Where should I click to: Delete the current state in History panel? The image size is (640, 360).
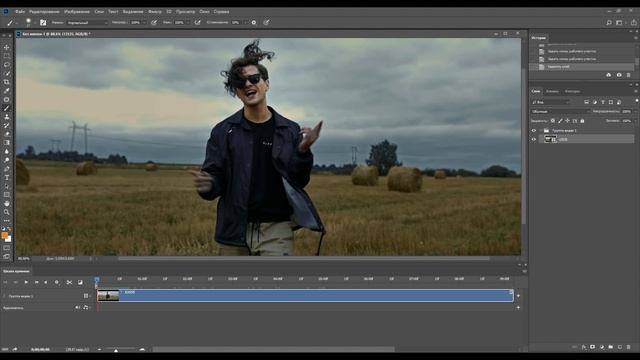(629, 75)
